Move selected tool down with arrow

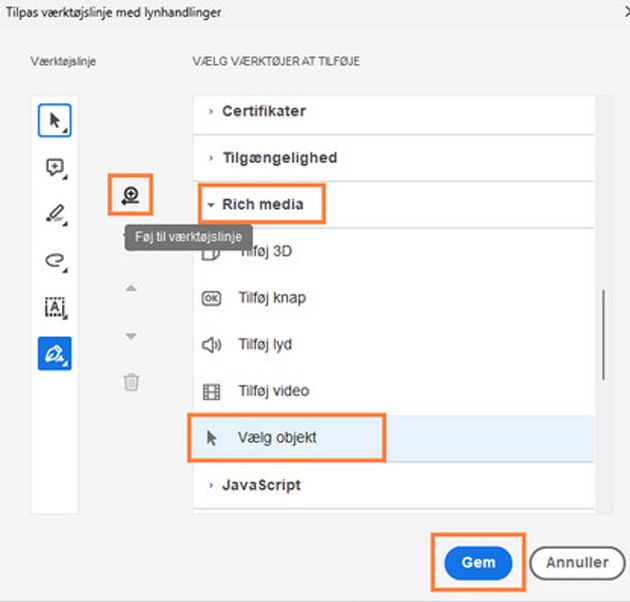point(130,336)
